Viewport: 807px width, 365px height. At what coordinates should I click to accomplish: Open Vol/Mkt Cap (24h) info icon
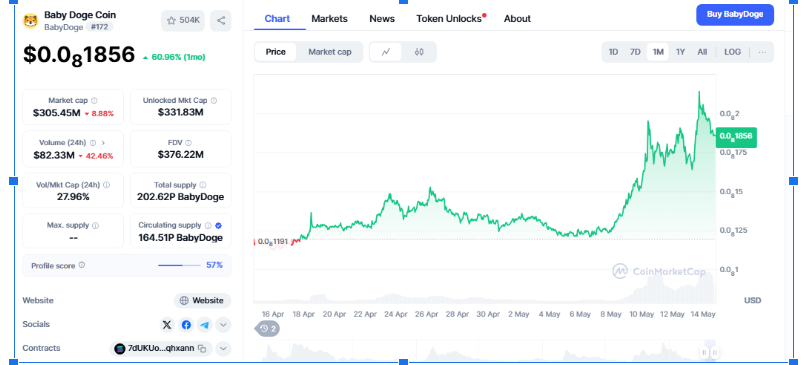point(107,185)
